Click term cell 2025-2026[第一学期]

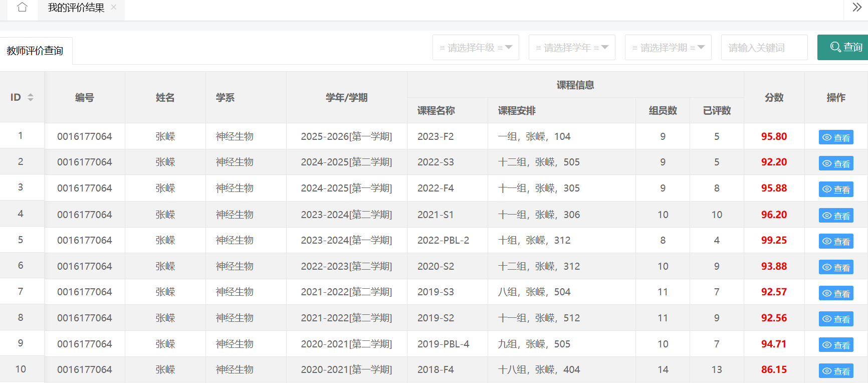coord(347,136)
